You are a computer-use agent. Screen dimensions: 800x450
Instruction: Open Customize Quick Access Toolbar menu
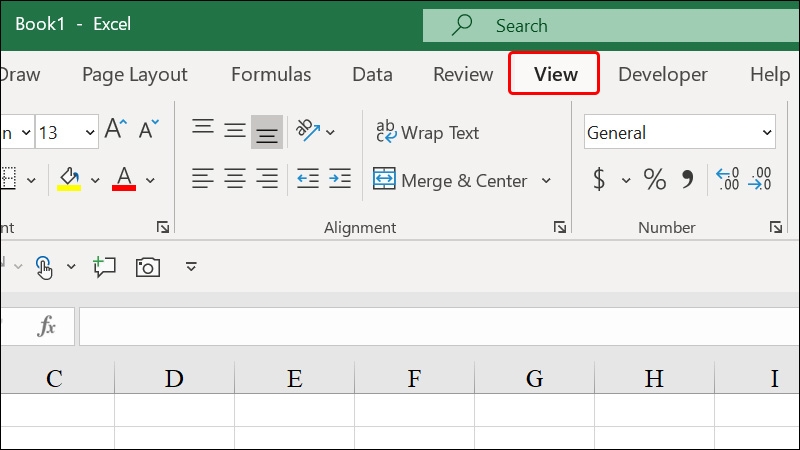(191, 266)
